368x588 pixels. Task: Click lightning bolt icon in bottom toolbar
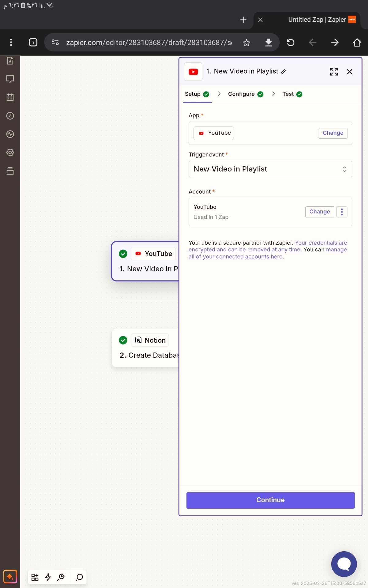[x=48, y=577]
